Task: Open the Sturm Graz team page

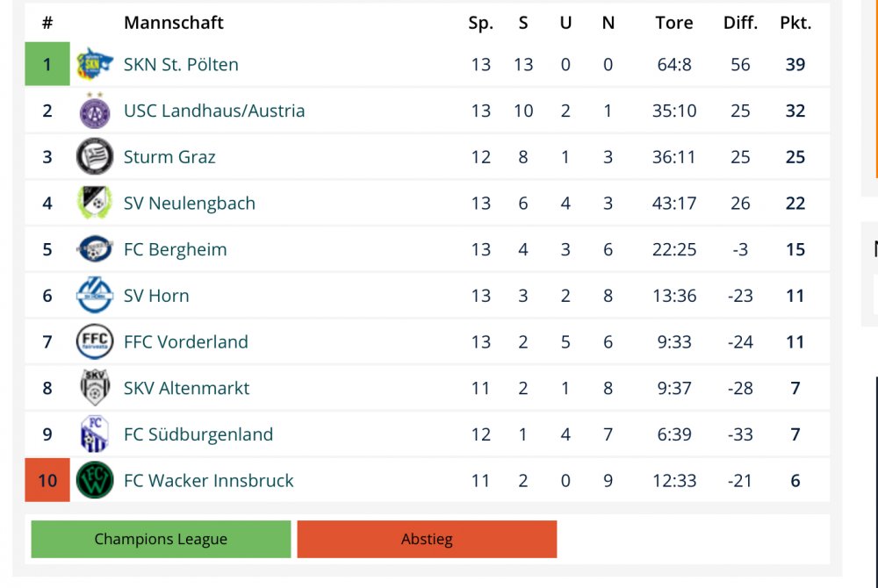Action: click(x=169, y=157)
